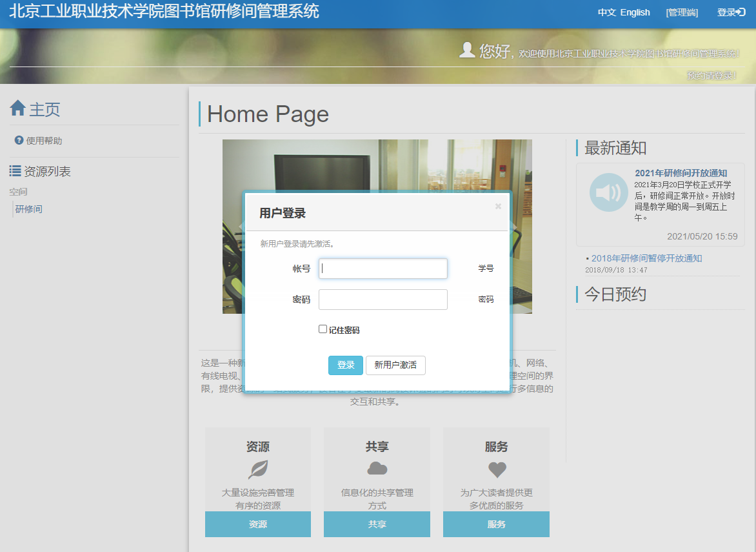The height and width of the screenshot is (552, 756).
Task: Click the Home Page heading
Action: pos(268,114)
